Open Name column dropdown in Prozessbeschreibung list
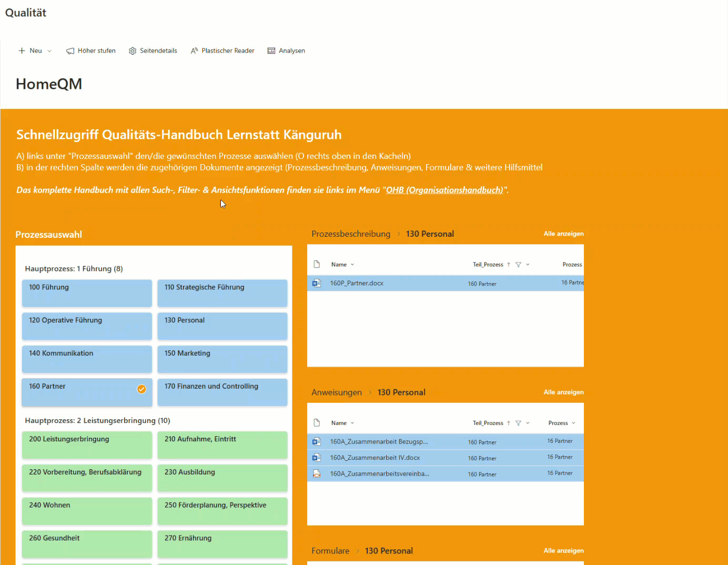The image size is (728, 565). click(352, 265)
